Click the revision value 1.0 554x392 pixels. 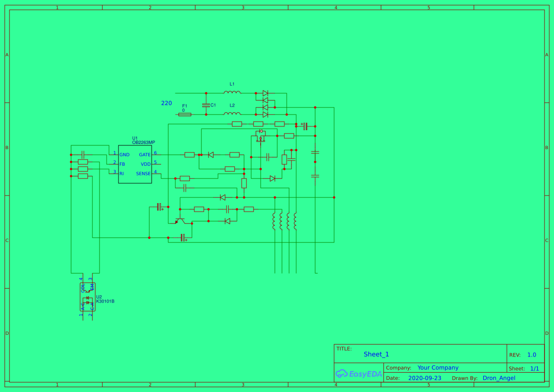pyautogui.click(x=532, y=354)
